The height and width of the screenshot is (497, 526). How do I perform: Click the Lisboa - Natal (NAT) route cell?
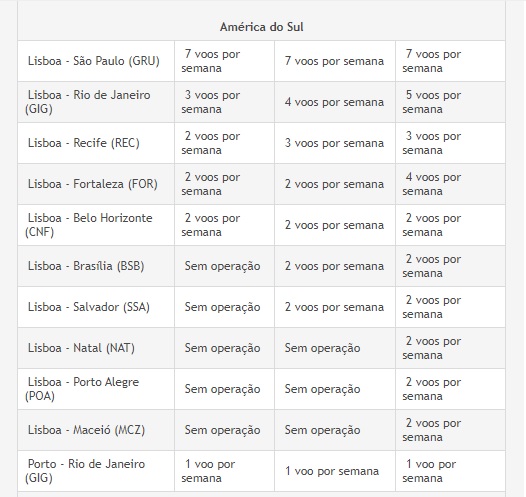point(96,348)
